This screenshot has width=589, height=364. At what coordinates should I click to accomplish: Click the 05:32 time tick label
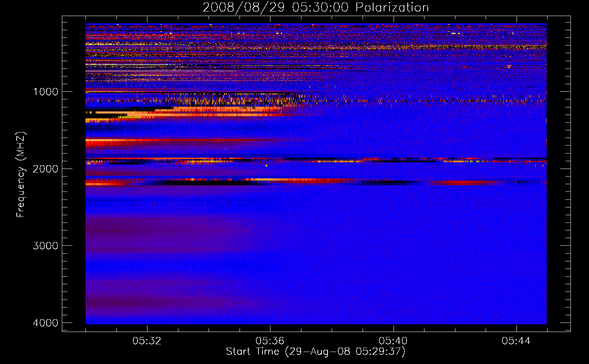(147, 341)
